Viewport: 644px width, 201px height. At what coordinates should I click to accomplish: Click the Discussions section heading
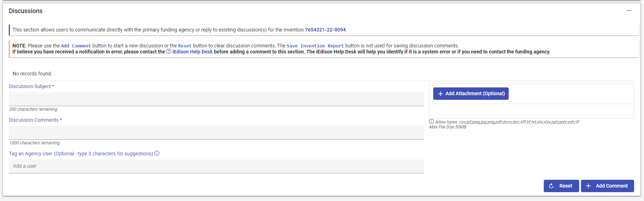(x=26, y=11)
